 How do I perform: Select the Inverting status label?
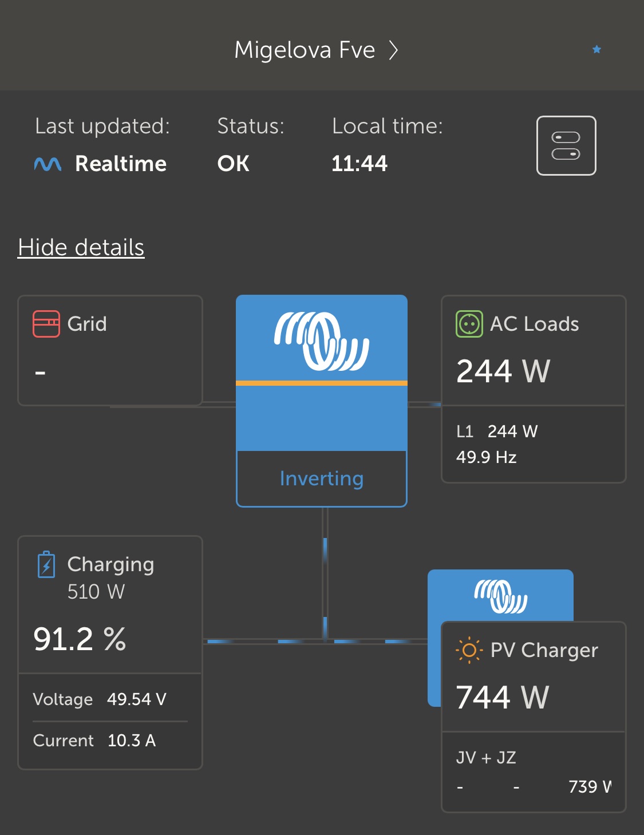pyautogui.click(x=321, y=478)
